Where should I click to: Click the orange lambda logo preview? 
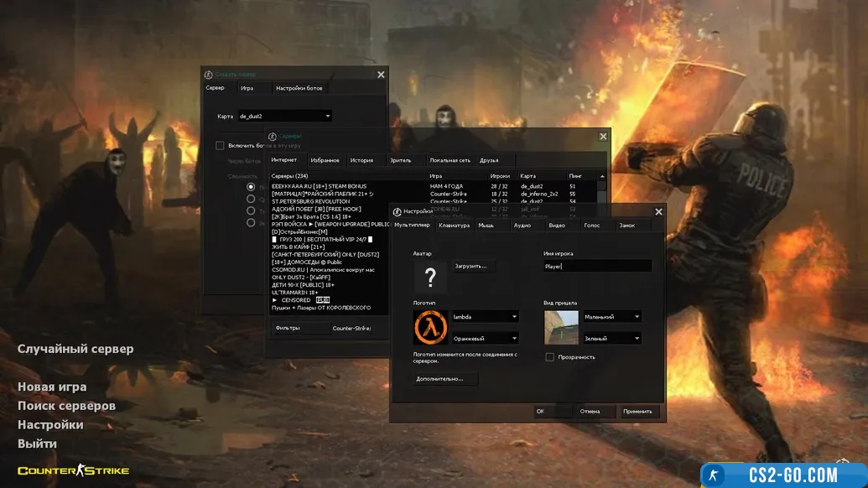(430, 327)
